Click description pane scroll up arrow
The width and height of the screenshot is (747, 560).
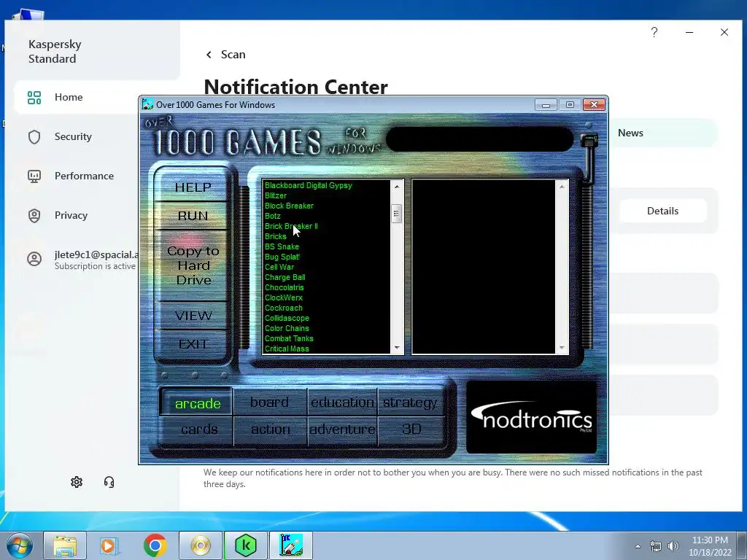562,187
